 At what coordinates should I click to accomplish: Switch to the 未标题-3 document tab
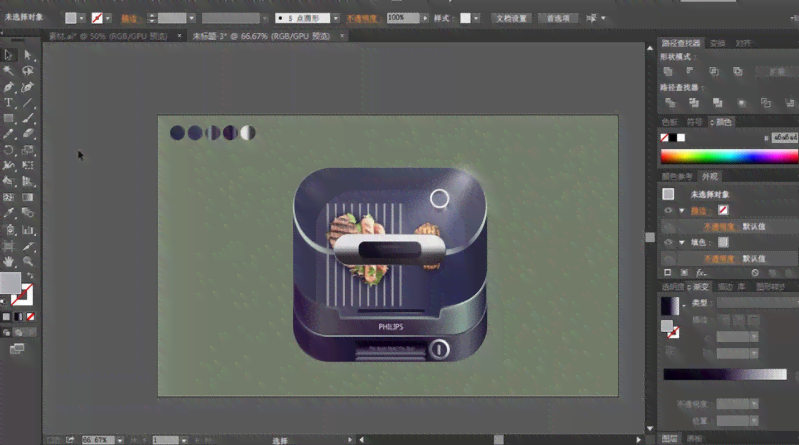point(261,36)
